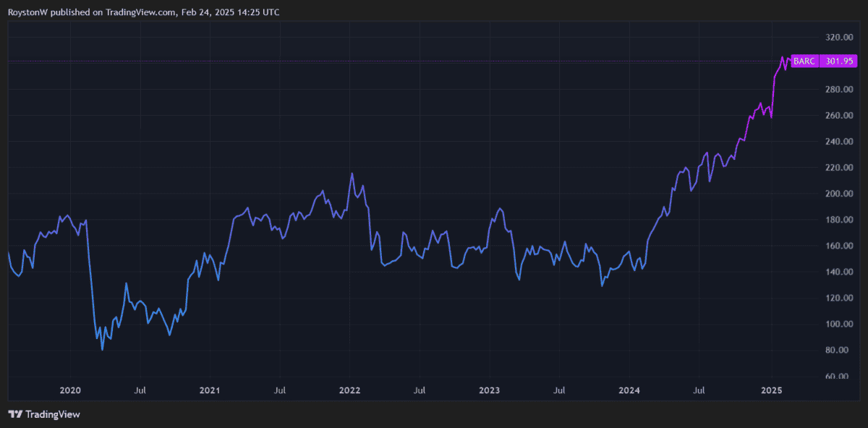Screen dimensions: 868x428
Task: Click the chart line's lowest point in 2020
Action: 102,350
